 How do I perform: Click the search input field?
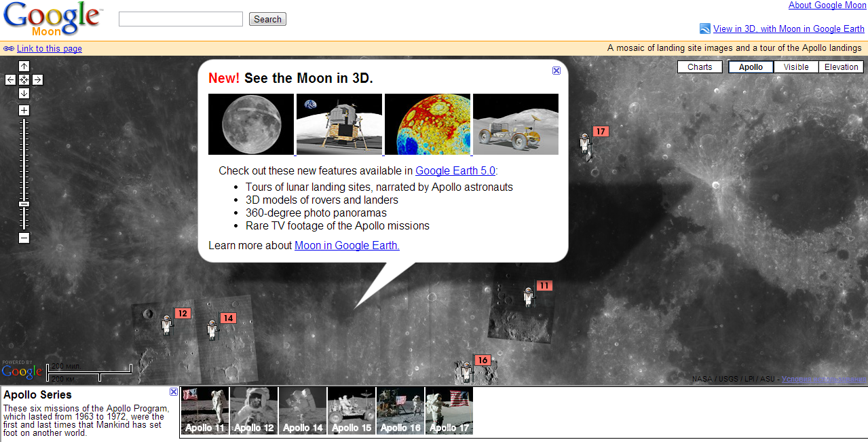pyautogui.click(x=181, y=19)
